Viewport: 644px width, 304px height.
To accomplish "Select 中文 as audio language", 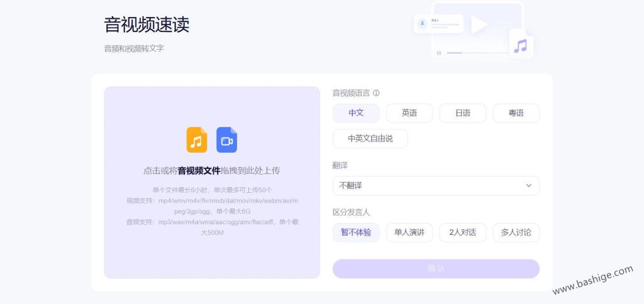I will 356,113.
